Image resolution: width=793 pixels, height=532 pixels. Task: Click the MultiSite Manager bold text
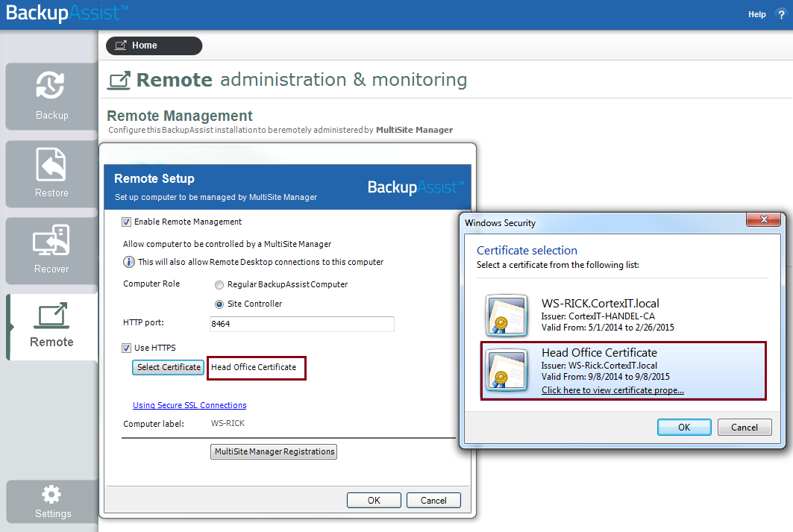414,130
